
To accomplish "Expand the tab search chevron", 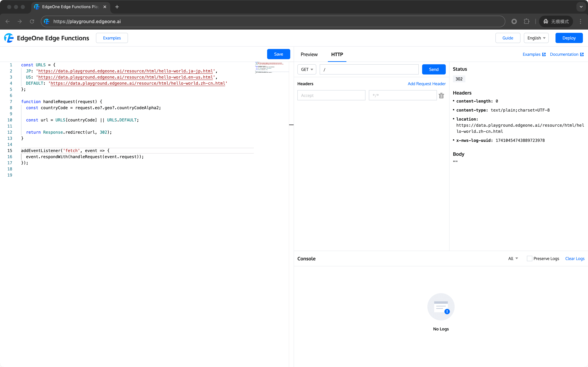I will [x=581, y=7].
